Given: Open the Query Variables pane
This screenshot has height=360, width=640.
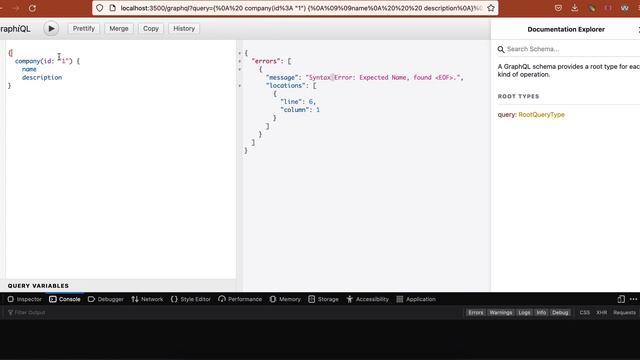Looking at the screenshot, I should pyautogui.click(x=38, y=286).
